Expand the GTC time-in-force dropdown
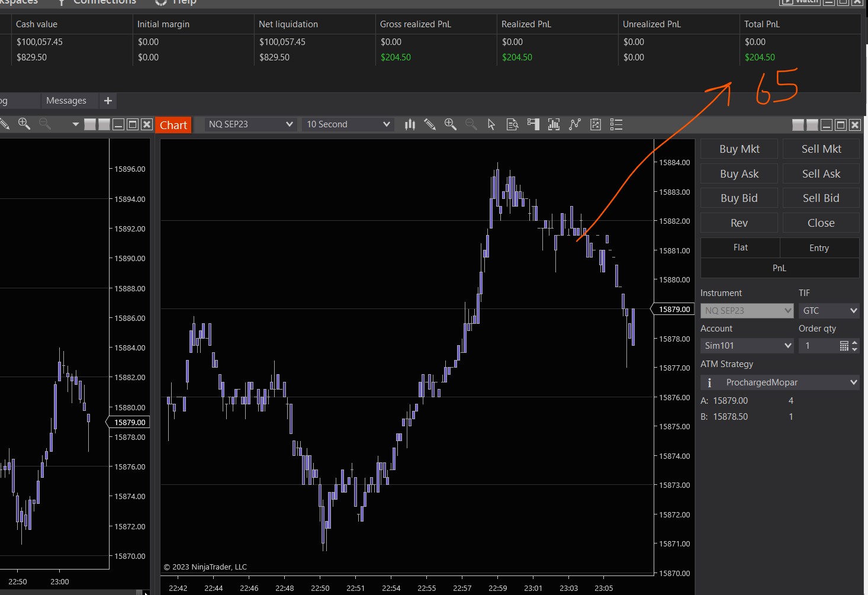868x595 pixels. click(853, 310)
